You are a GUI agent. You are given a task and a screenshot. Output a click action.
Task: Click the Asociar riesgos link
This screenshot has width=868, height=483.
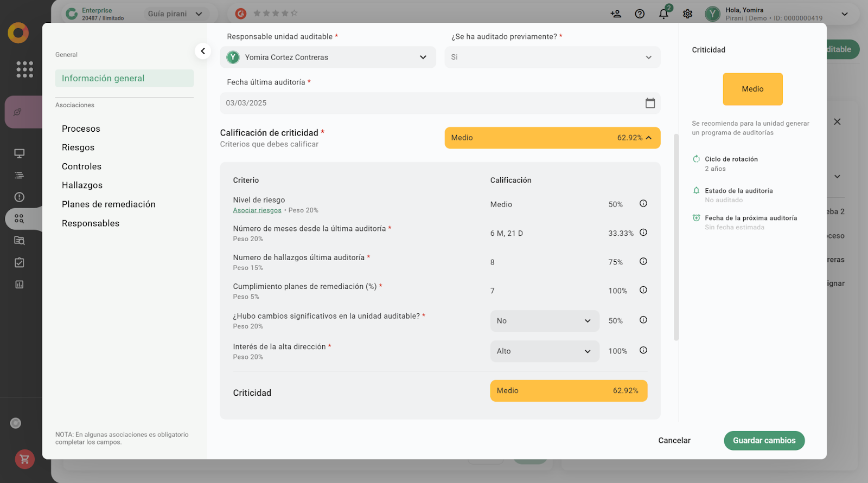click(257, 210)
